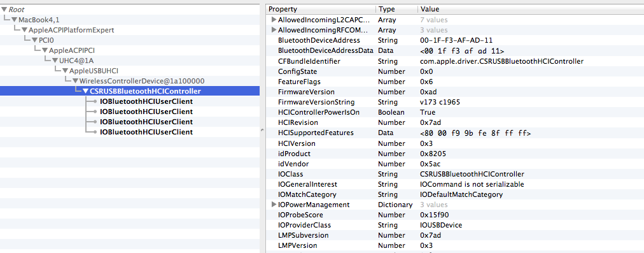This screenshot has height=253, width=644.
Task: Sort by the Value column header
Action: [x=531, y=9]
